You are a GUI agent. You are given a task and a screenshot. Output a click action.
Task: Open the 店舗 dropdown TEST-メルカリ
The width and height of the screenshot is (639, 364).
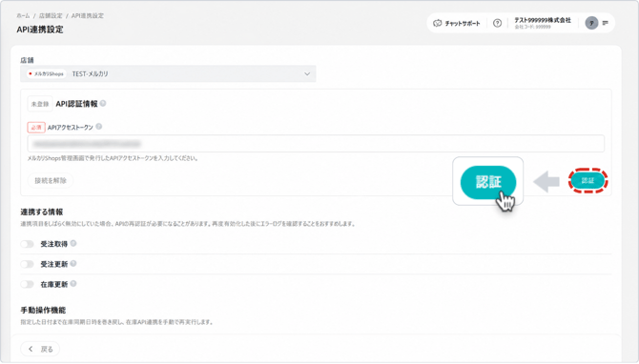(168, 73)
